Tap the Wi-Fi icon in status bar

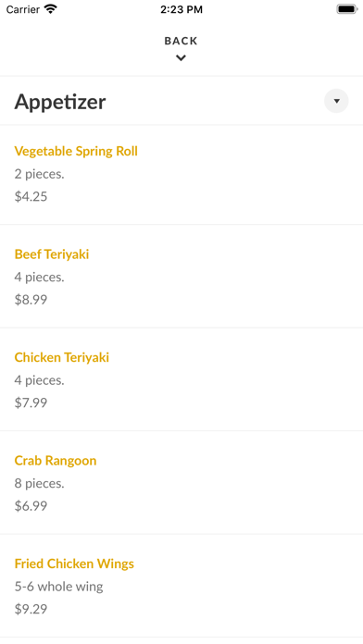coord(51,9)
